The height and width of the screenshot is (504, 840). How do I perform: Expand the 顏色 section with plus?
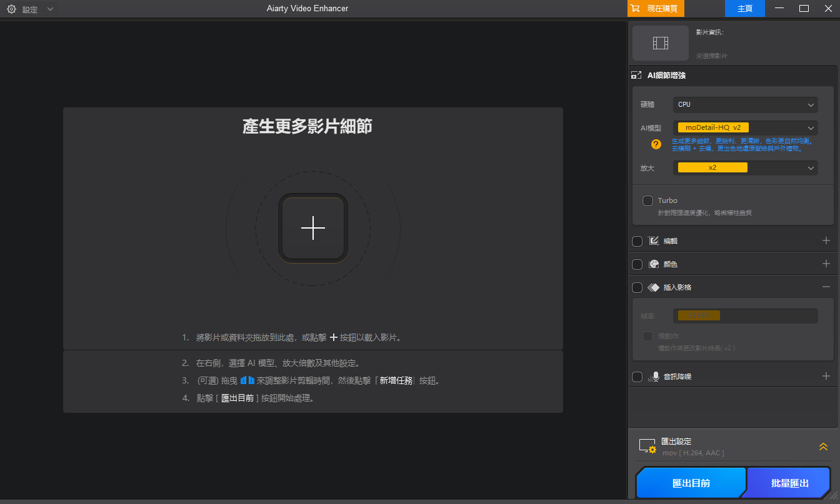[x=826, y=264]
